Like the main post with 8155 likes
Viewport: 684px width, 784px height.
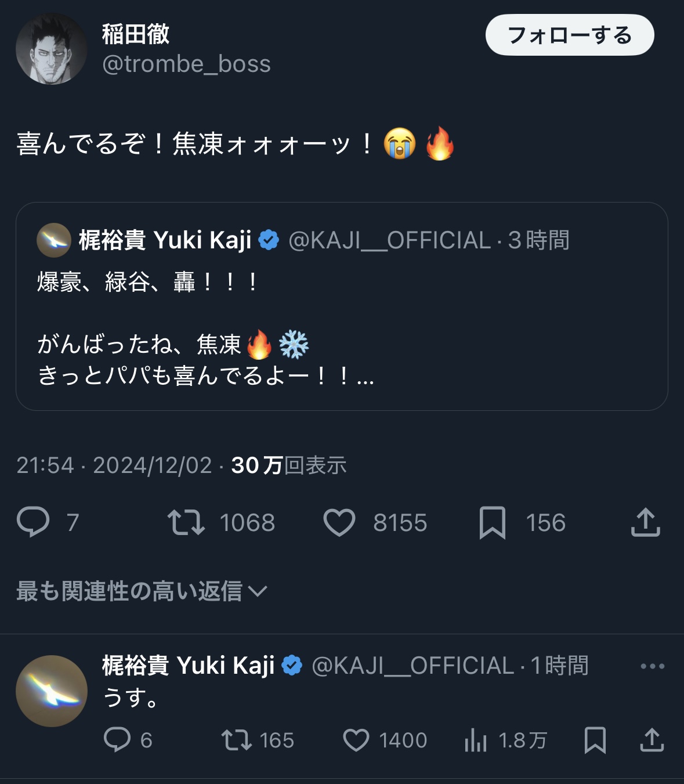pos(339,522)
